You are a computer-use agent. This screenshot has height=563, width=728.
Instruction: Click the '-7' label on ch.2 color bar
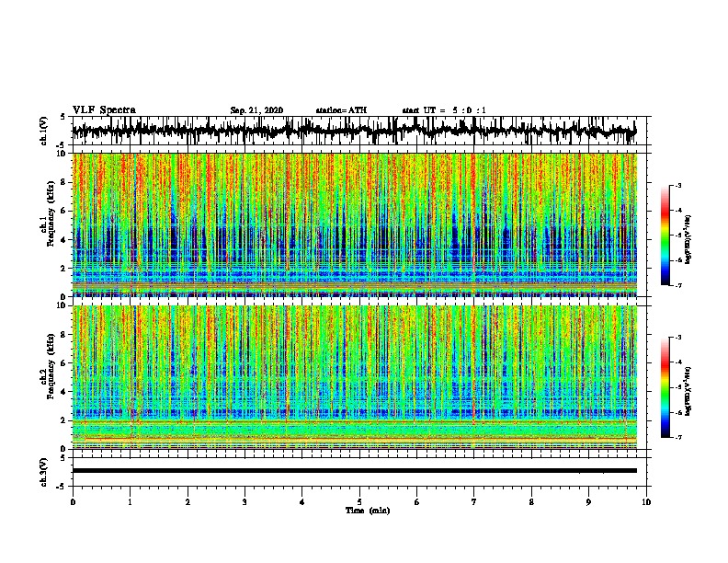click(677, 438)
